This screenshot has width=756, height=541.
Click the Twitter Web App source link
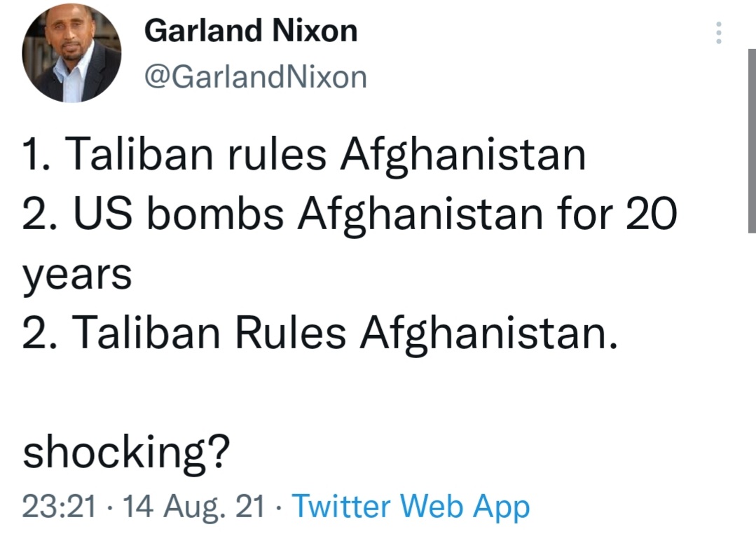(411, 506)
